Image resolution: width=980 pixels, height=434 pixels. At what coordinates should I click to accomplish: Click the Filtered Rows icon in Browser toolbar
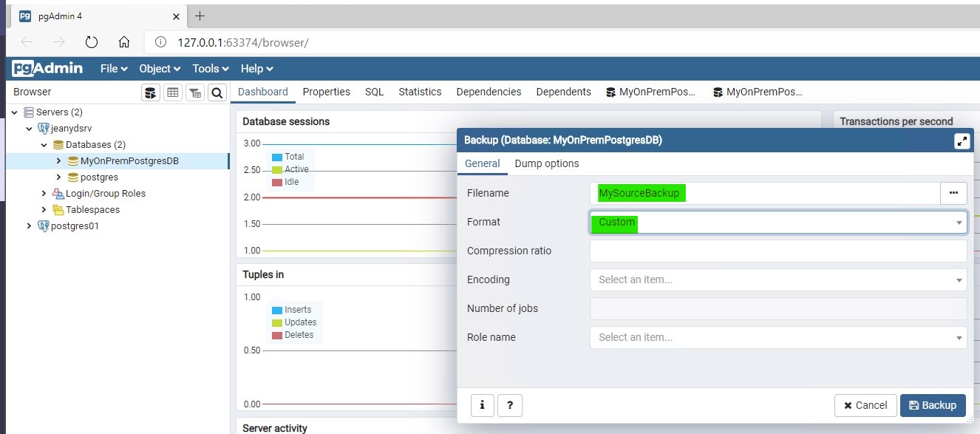[195, 92]
